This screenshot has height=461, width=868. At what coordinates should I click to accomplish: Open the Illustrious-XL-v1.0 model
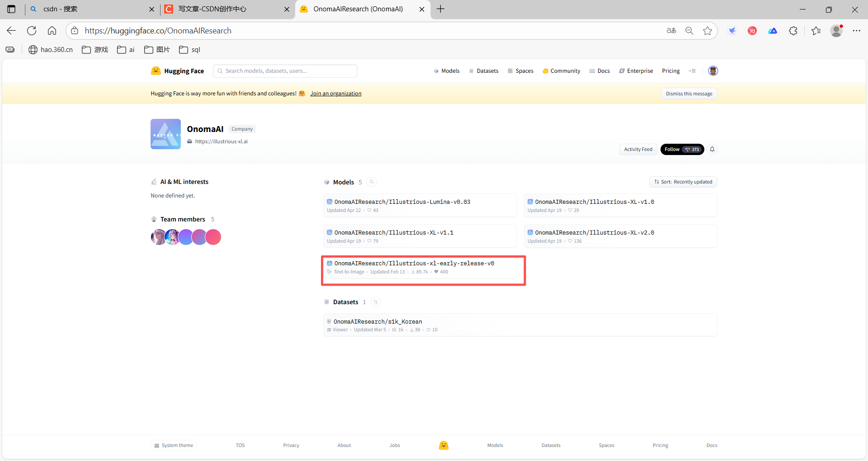click(621, 206)
